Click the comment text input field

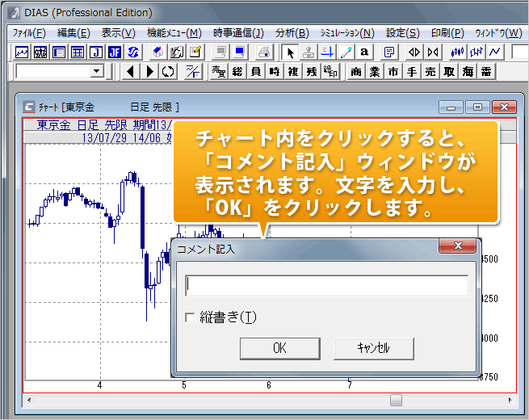pyautogui.click(x=326, y=286)
